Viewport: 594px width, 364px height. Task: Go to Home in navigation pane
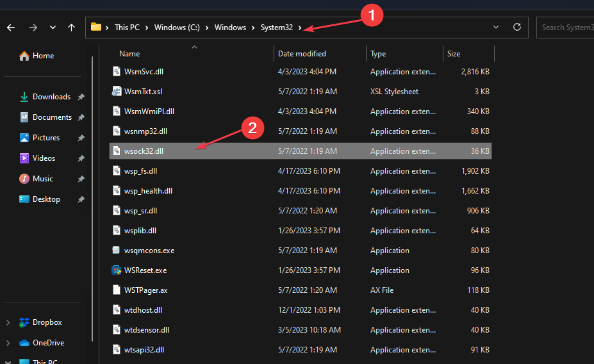pyautogui.click(x=43, y=56)
